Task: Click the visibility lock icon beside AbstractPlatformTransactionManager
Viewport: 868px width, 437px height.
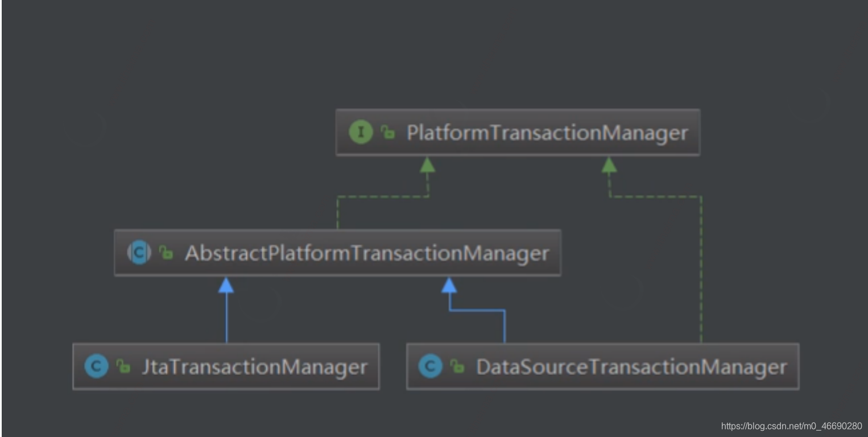Action: click(x=166, y=253)
